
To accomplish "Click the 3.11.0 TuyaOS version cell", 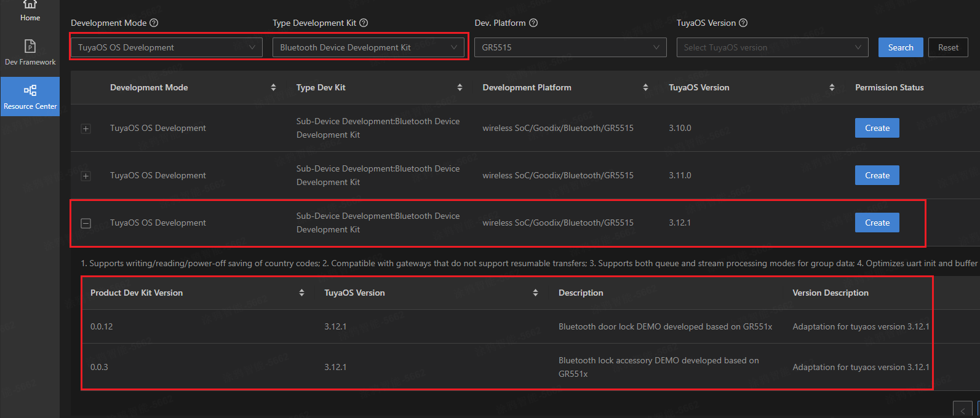I will click(680, 175).
